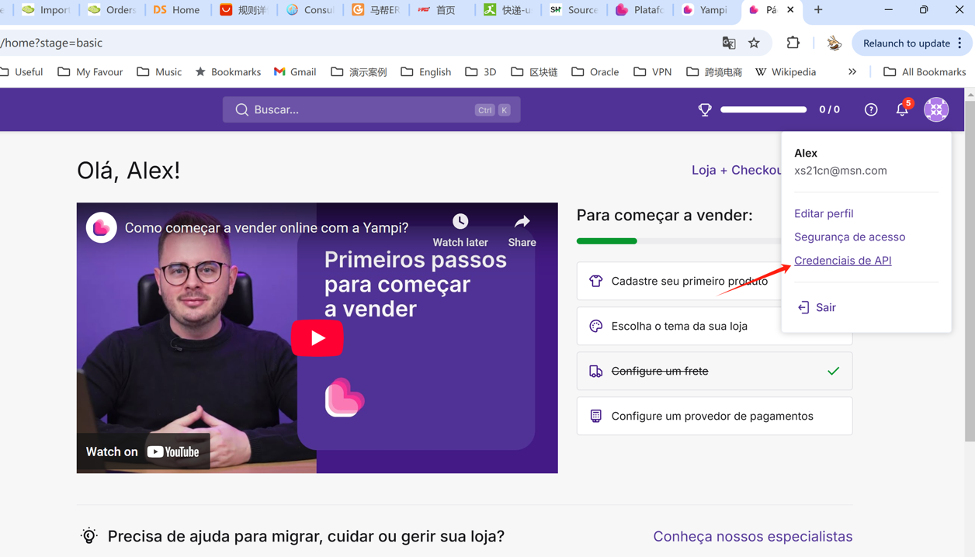Open the notifications bell icon
Viewport: 977px width, 558px height.
point(902,110)
